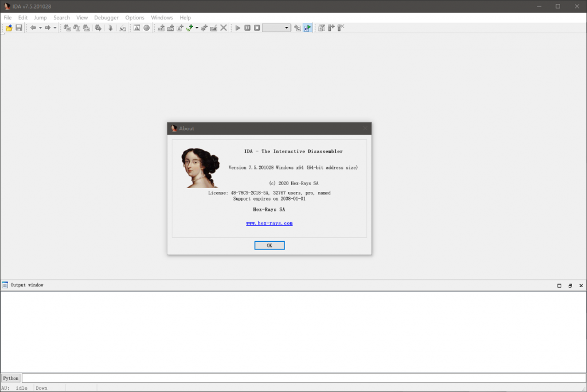
Task: Click the Version 7.5.201028 text
Action: 293,167
